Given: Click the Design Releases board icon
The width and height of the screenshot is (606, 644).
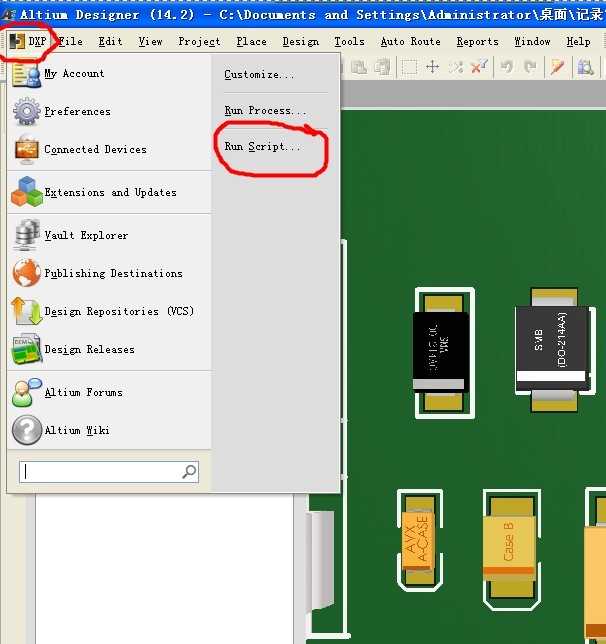Looking at the screenshot, I should pos(26,350).
